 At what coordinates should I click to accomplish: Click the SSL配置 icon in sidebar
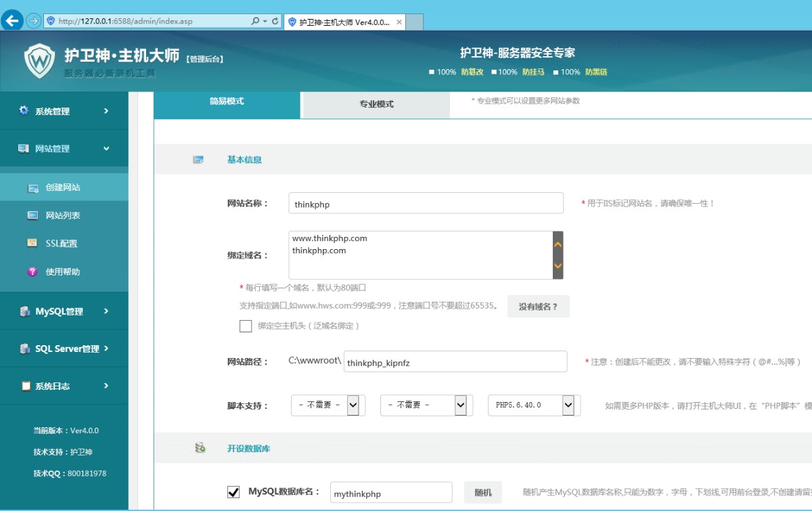[x=32, y=243]
